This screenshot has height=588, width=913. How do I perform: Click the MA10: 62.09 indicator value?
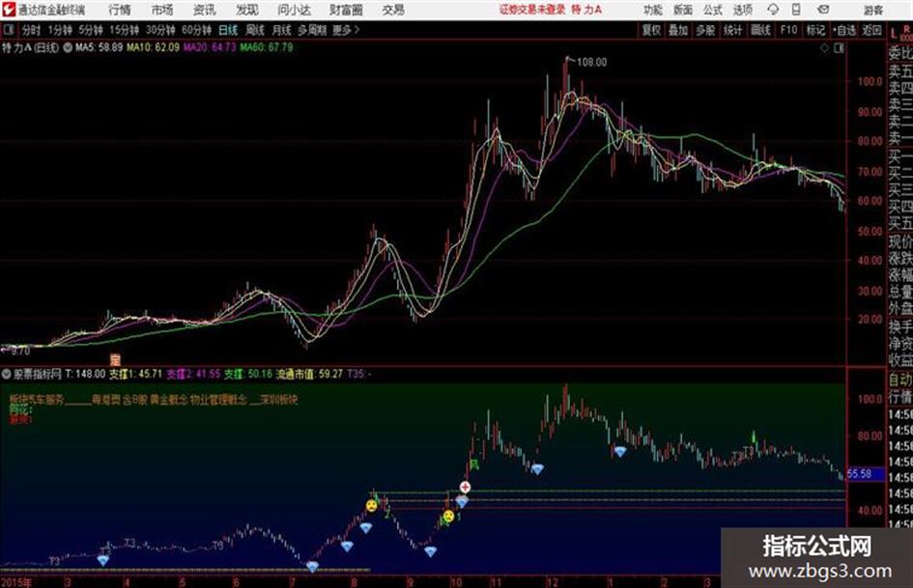tap(154, 47)
